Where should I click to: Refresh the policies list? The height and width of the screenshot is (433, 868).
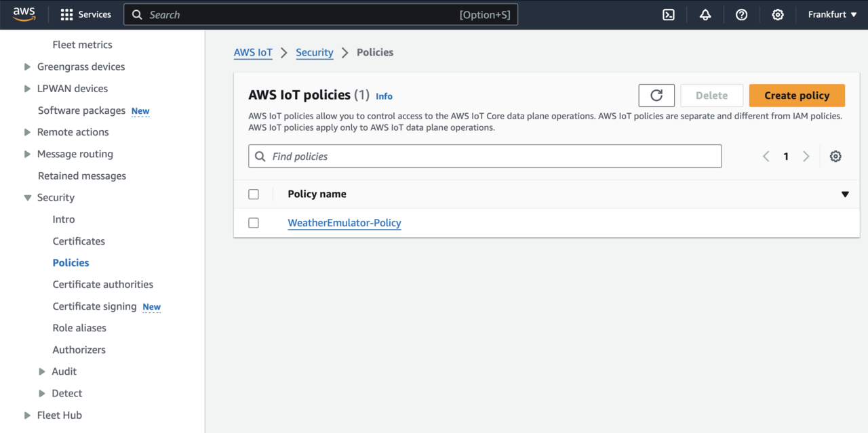click(x=656, y=96)
